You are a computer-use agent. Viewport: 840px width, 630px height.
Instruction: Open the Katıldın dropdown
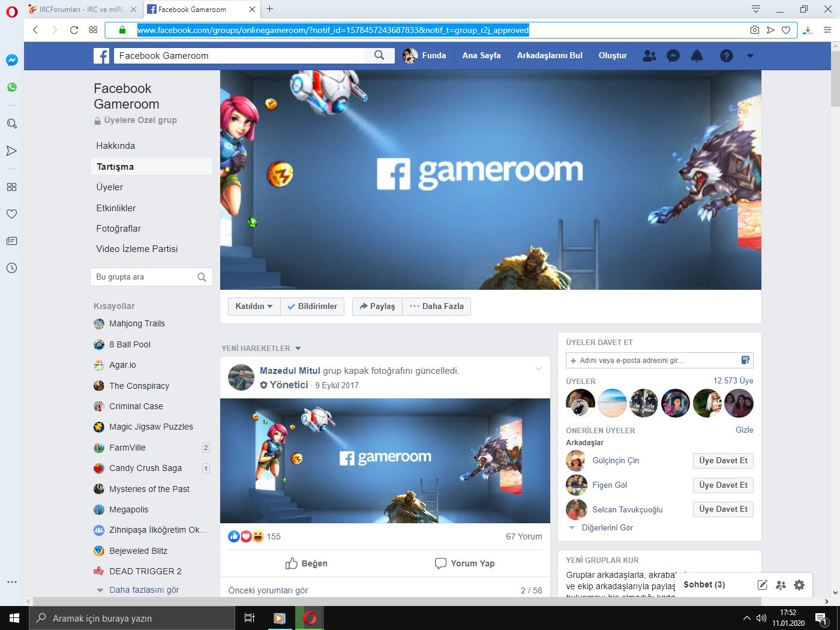(x=254, y=307)
